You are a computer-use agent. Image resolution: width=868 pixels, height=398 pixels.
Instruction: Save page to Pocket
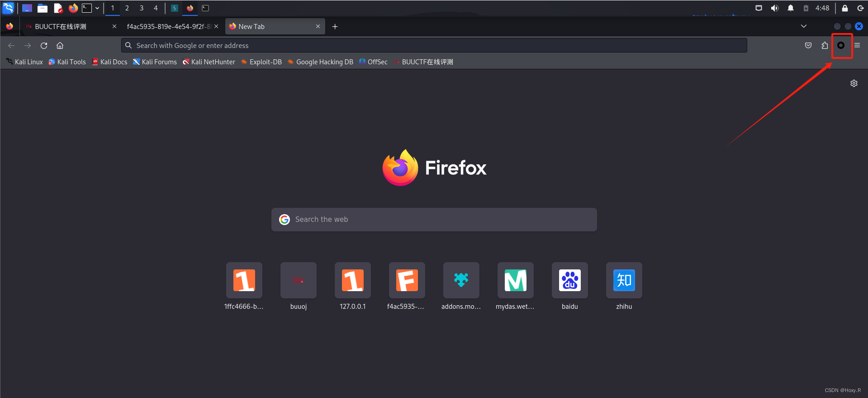pyautogui.click(x=808, y=46)
